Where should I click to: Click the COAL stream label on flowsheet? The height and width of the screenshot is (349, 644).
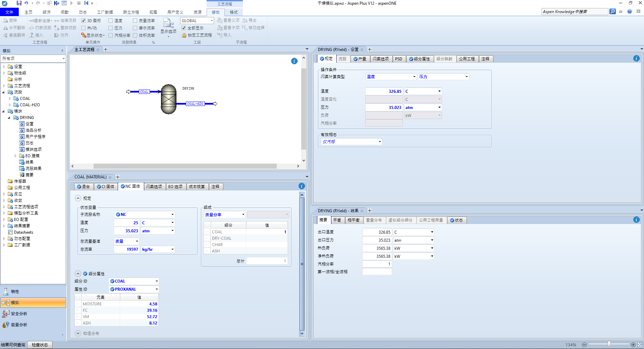click(144, 92)
